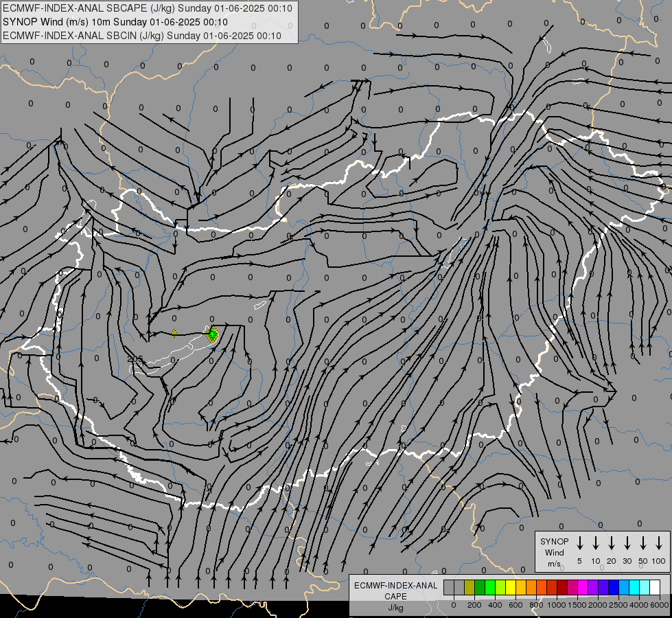Click the '400' label on CAPE scale
The height and width of the screenshot is (618, 672).
[495, 605]
